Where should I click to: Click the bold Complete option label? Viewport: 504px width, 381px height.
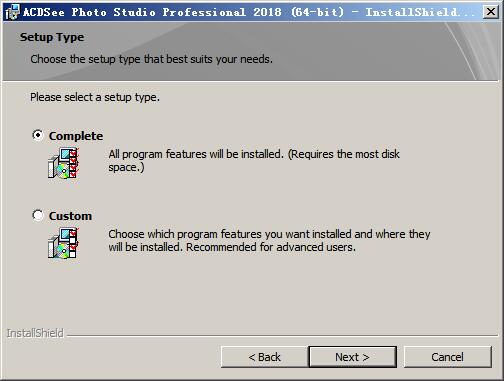76,136
